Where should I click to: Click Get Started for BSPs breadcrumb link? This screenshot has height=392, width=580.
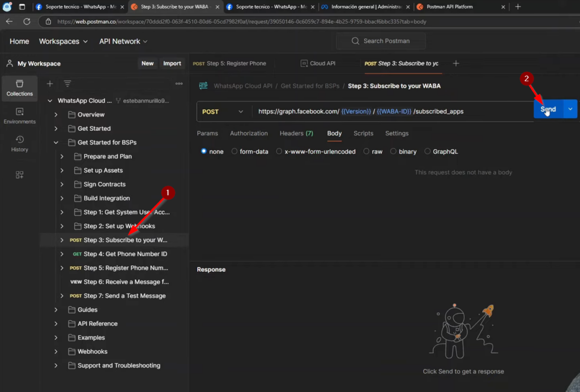tap(310, 86)
